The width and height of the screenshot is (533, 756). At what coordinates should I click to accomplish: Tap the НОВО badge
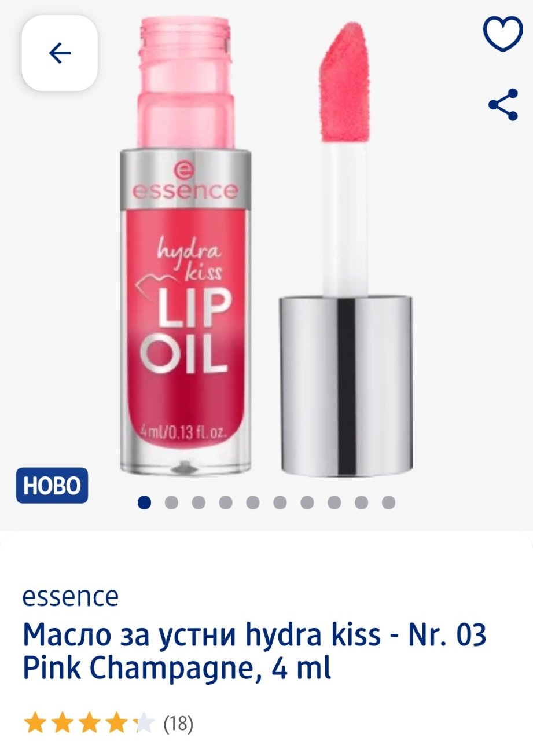pos(52,485)
